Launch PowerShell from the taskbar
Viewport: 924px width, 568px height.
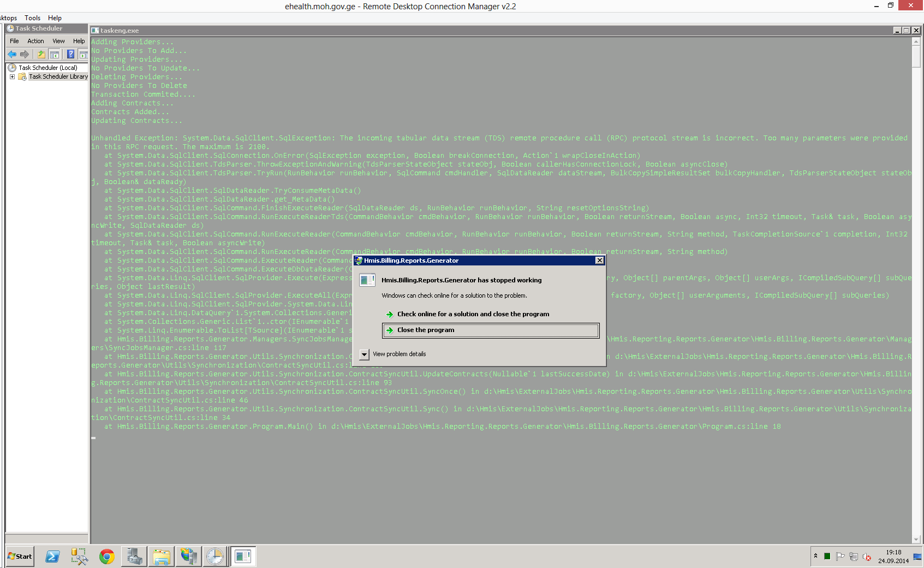(x=52, y=557)
